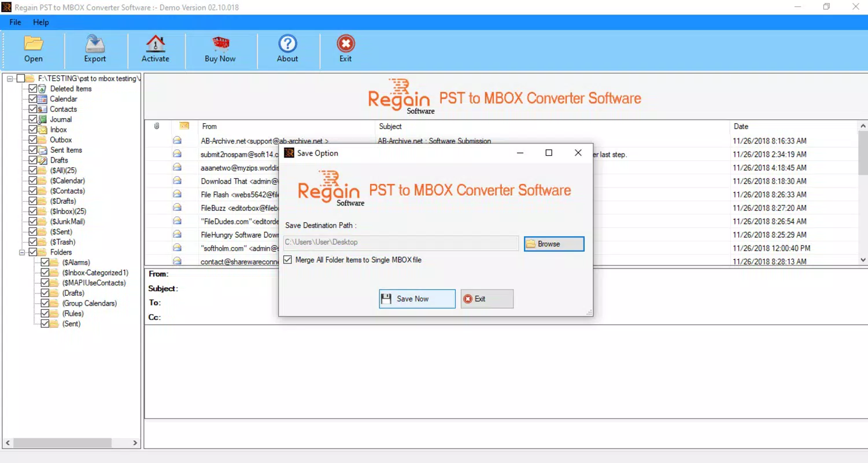
Task: Click folder tree horizontal scrollbar right arrow
Action: tap(135, 443)
